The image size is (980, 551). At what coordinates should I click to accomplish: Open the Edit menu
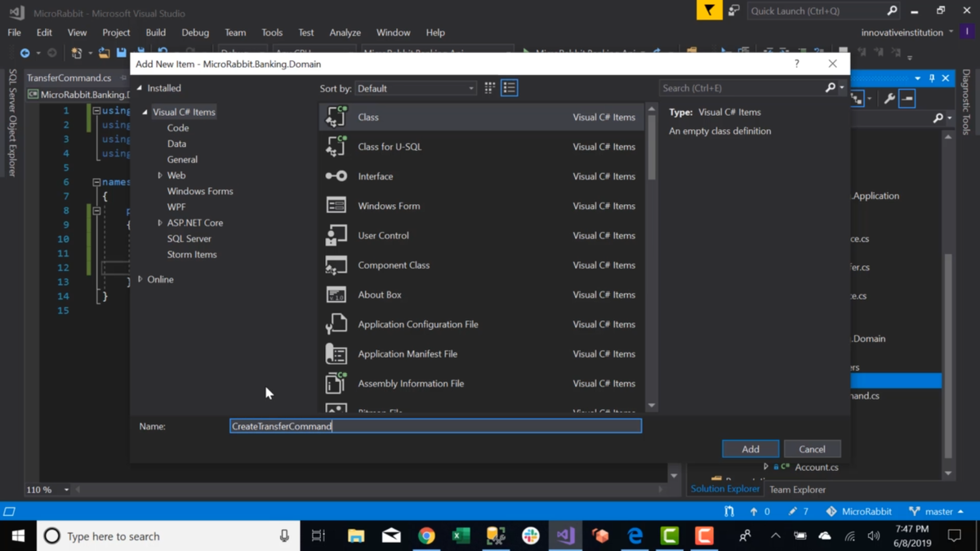click(44, 33)
